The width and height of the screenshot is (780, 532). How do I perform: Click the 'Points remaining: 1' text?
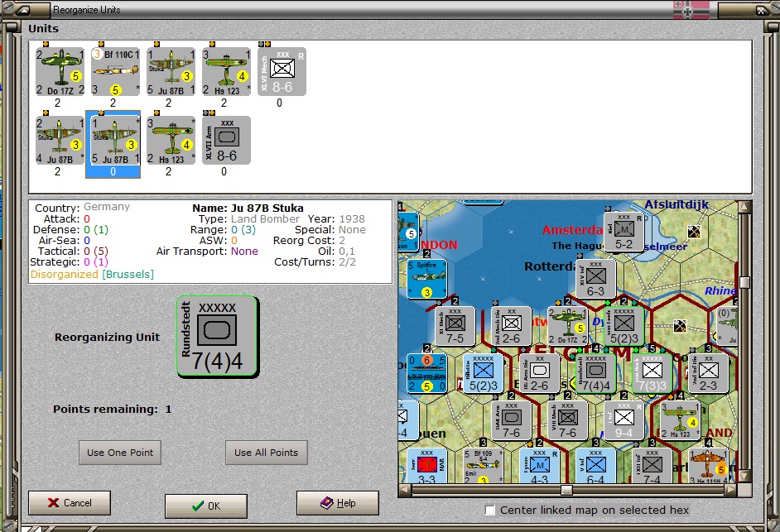pos(113,410)
